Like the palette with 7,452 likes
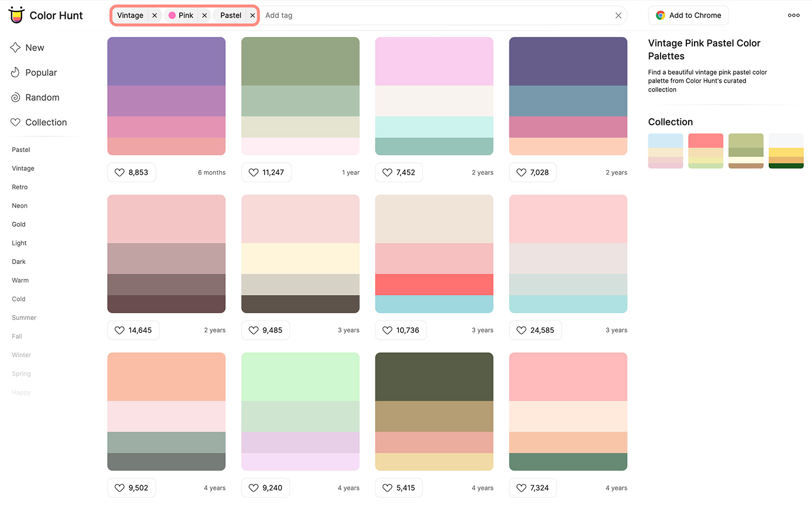Screen dimensions: 812x507 coord(399,172)
